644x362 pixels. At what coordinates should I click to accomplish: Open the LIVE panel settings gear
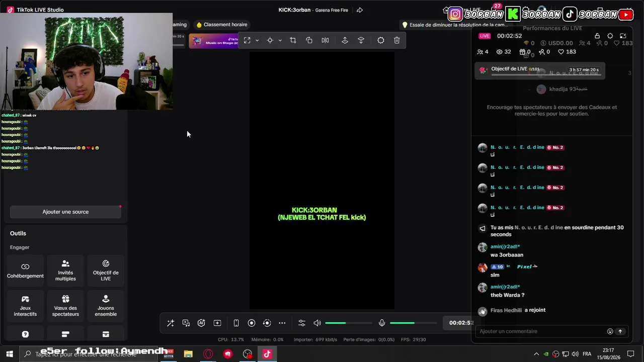tap(610, 36)
